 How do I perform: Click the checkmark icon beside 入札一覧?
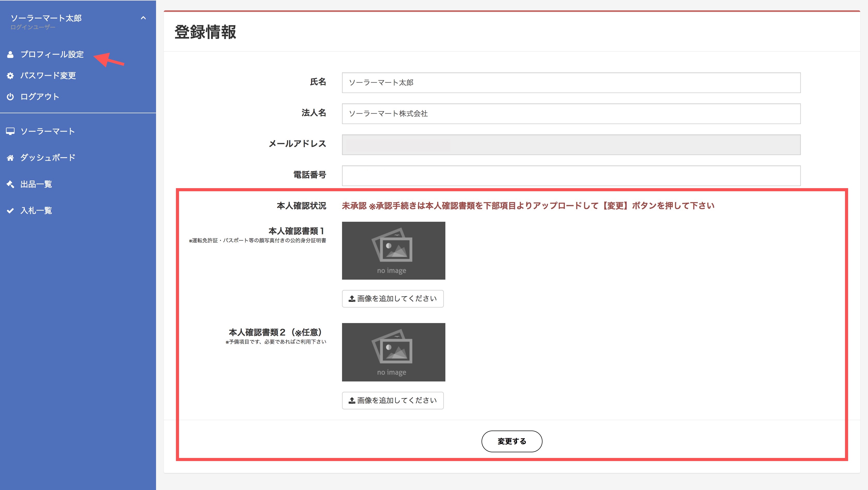tap(10, 211)
